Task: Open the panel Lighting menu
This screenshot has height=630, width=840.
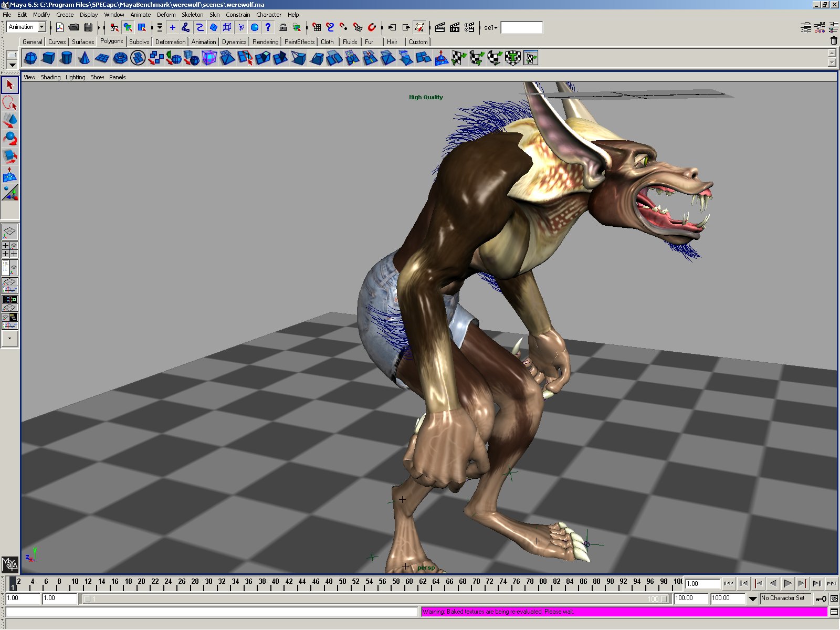Action: click(75, 77)
